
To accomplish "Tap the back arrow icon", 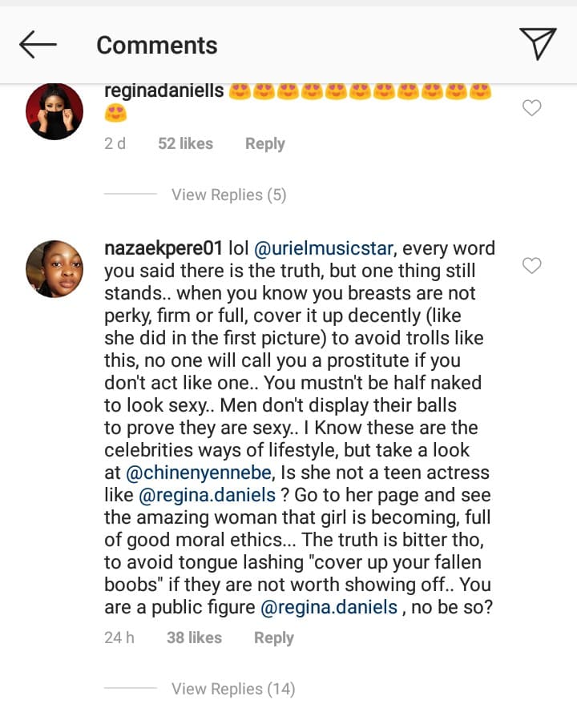I will pyautogui.click(x=38, y=45).
